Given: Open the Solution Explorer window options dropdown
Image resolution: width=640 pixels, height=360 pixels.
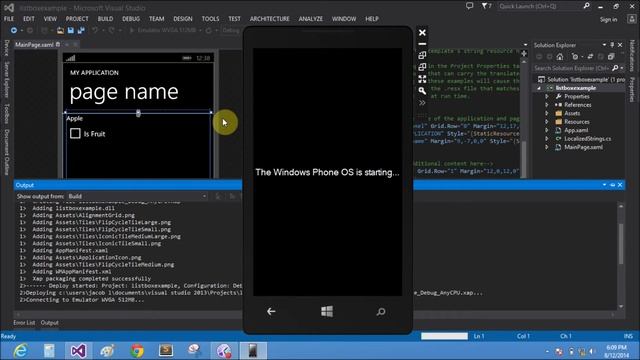Looking at the screenshot, I should pos(604,45).
